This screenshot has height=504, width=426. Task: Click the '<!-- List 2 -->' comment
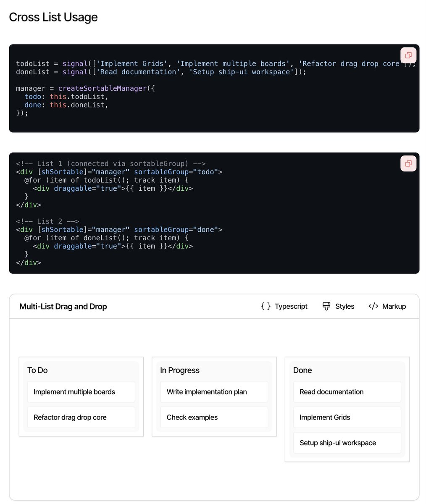coord(47,221)
